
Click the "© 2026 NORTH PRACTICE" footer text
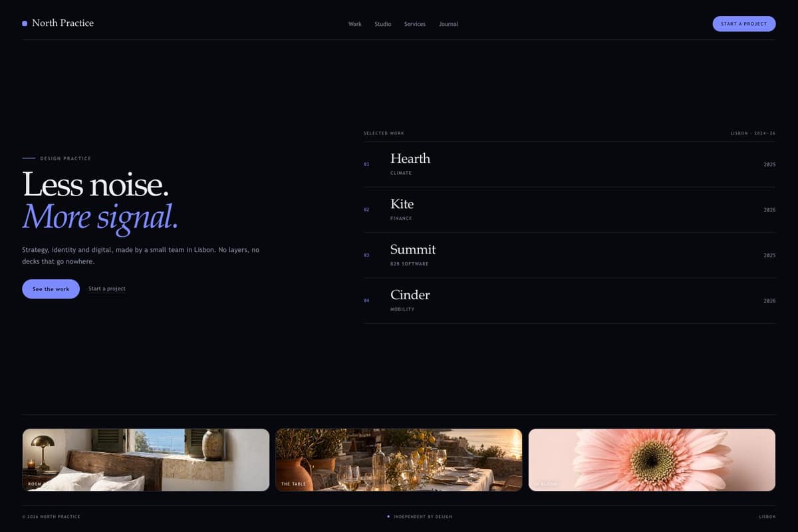51,517
